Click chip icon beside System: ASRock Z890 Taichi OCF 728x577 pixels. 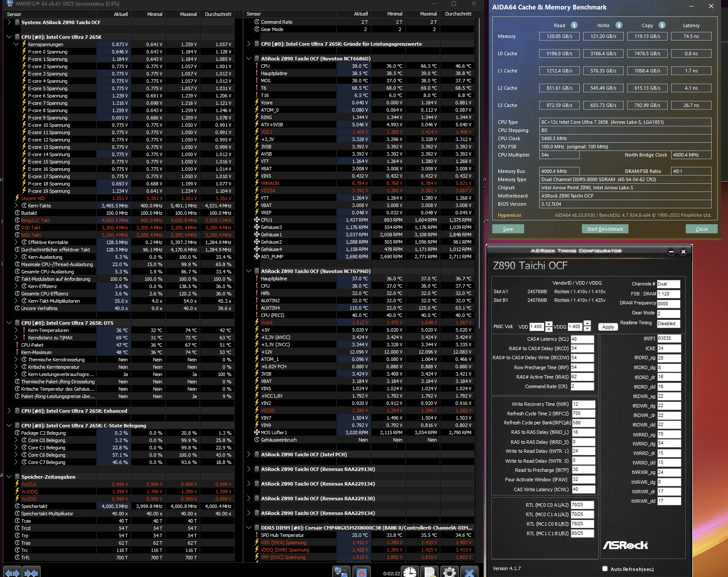click(x=17, y=22)
